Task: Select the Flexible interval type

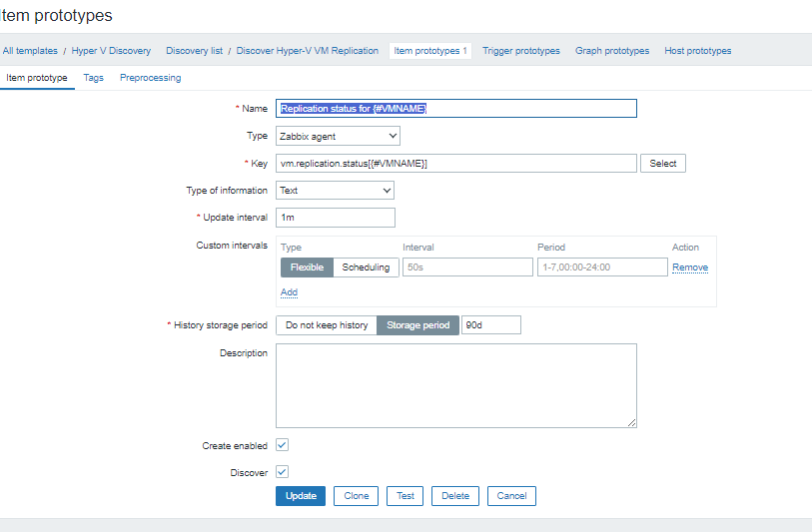Action: coord(307,267)
